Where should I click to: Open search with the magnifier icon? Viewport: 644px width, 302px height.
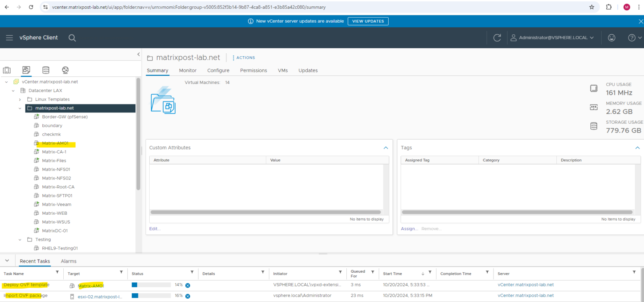tap(72, 37)
